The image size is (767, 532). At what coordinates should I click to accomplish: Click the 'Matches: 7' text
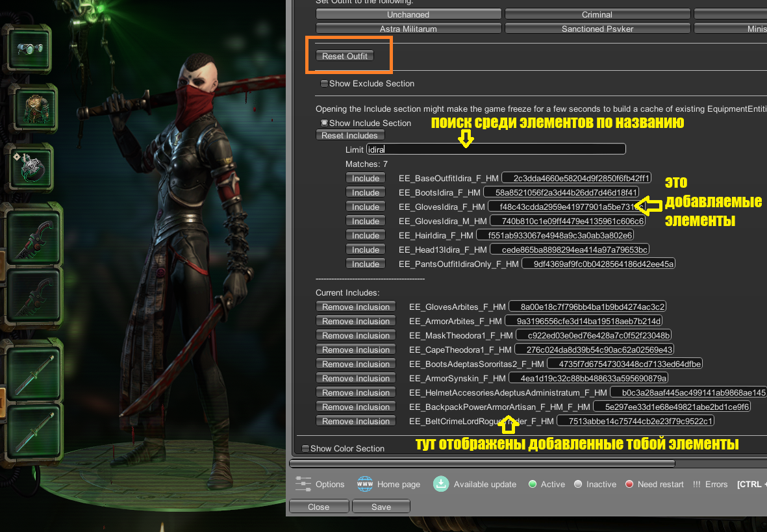(366, 164)
